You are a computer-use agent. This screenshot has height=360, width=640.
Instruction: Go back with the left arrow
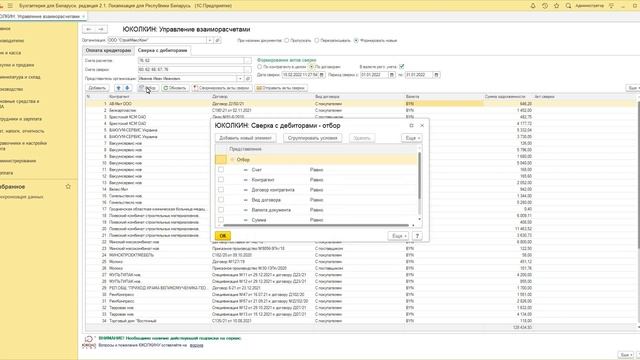click(89, 29)
